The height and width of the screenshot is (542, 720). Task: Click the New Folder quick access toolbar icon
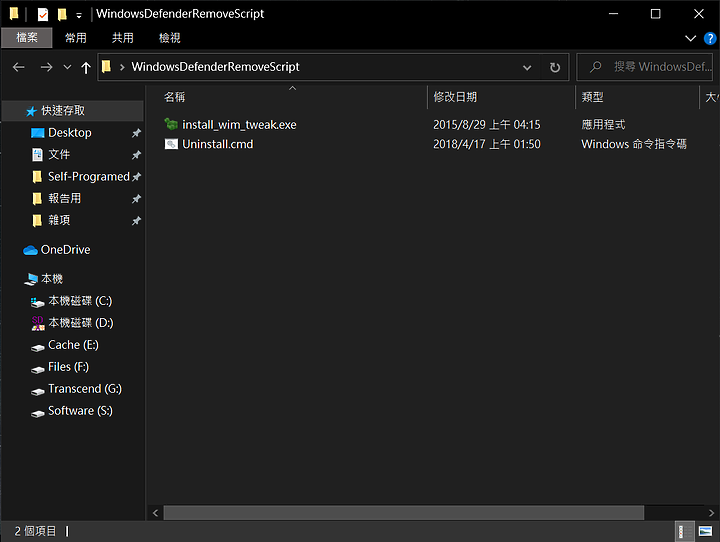tap(62, 15)
